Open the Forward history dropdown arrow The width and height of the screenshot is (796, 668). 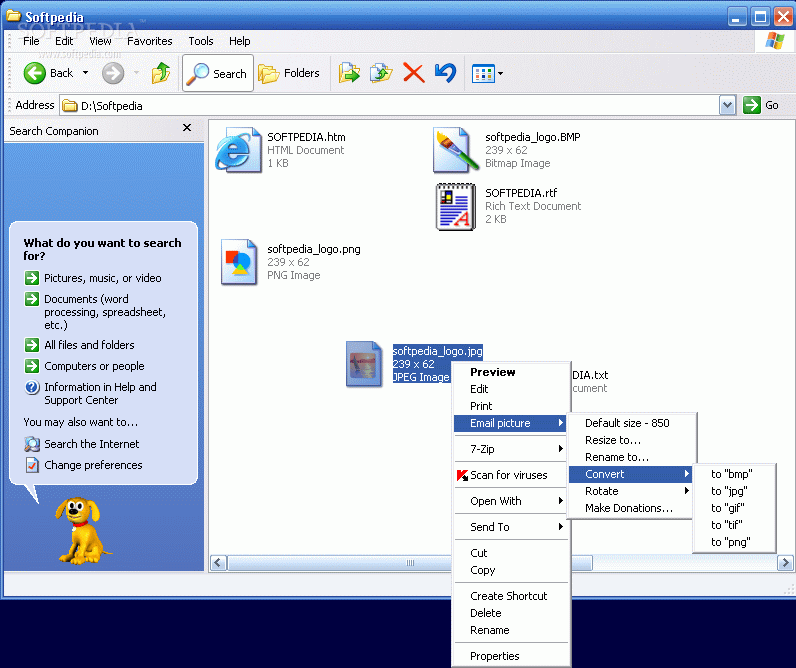tap(136, 73)
